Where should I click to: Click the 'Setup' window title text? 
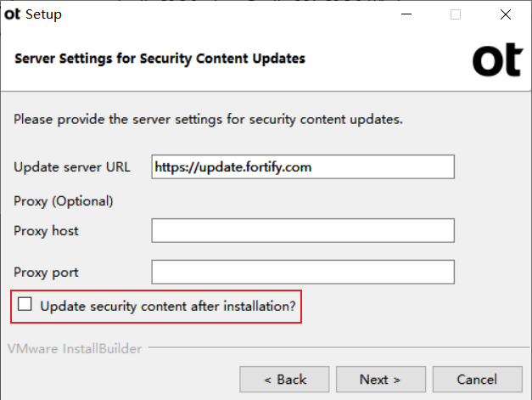point(44,14)
